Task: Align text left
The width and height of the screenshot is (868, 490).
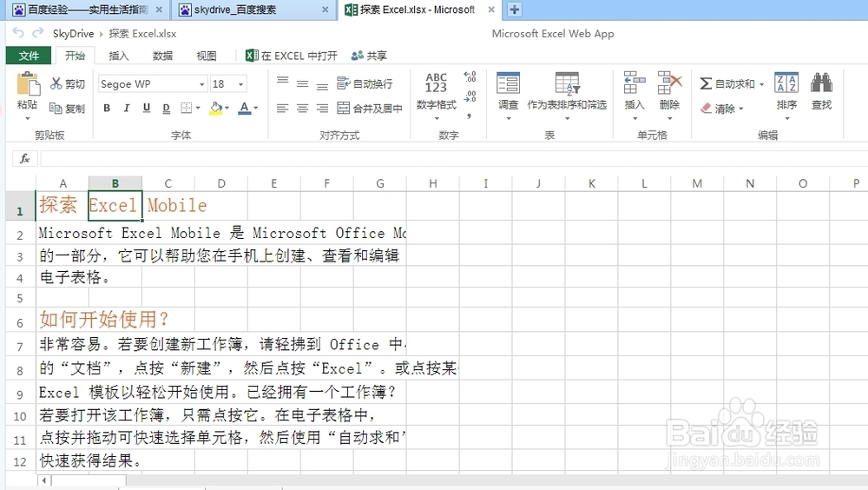Action: [283, 108]
